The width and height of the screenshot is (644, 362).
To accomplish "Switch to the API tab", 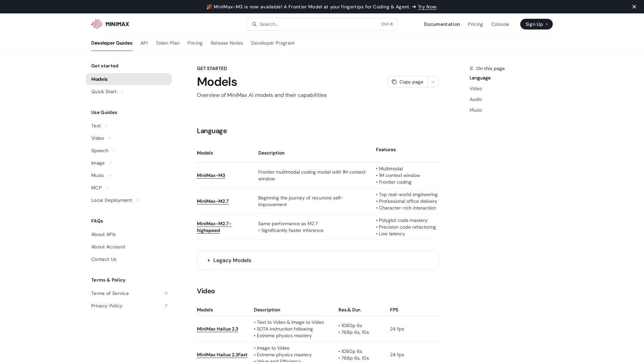I will pyautogui.click(x=144, y=43).
